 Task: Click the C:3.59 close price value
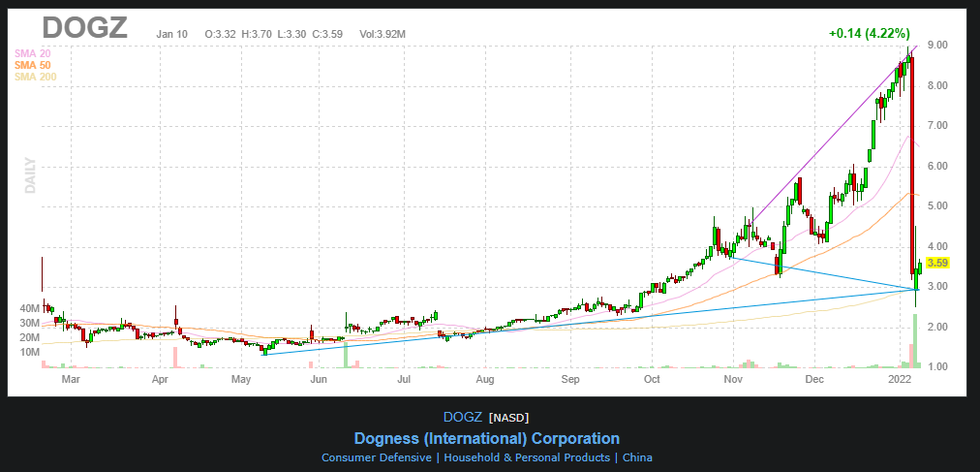pos(327,34)
